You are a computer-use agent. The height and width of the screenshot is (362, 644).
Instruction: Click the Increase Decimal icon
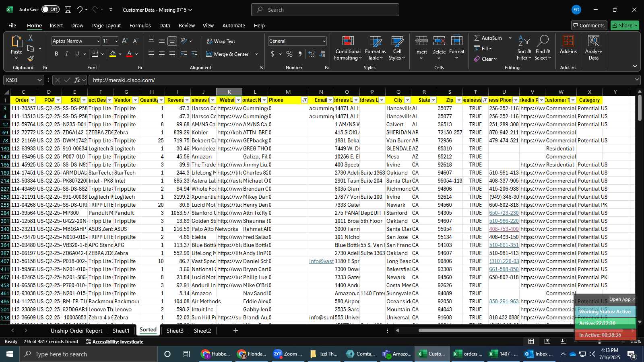click(312, 54)
